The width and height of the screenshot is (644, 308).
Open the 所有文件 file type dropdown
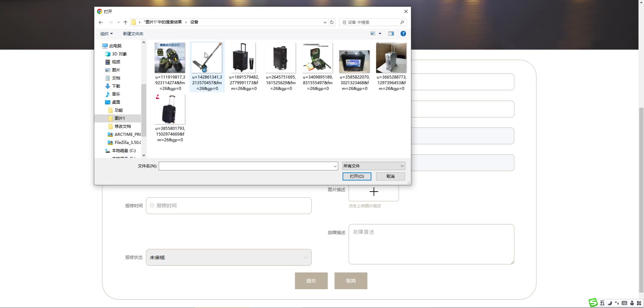coord(373,166)
